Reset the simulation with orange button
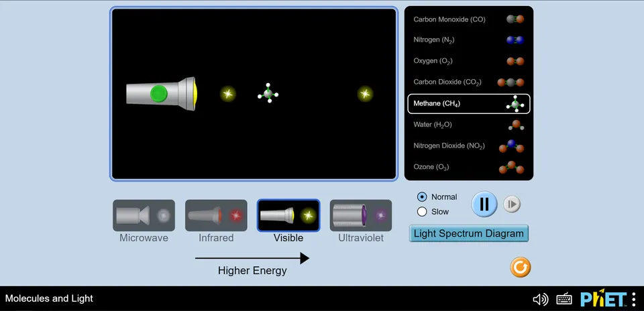The width and height of the screenshot is (644, 311). (521, 267)
